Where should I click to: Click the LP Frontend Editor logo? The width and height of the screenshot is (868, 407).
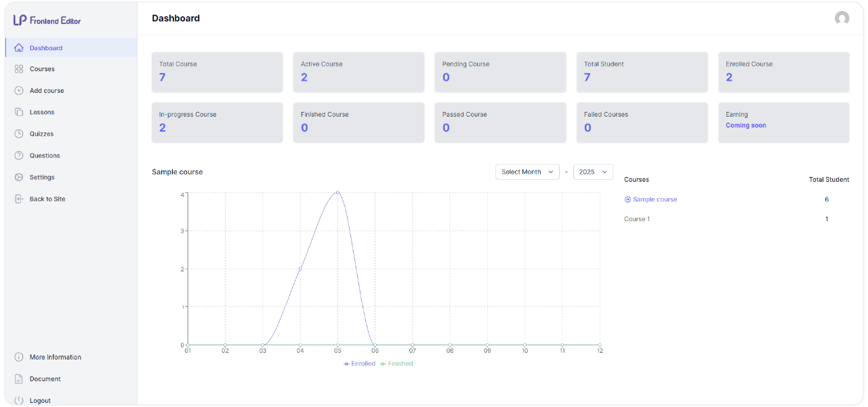[47, 20]
